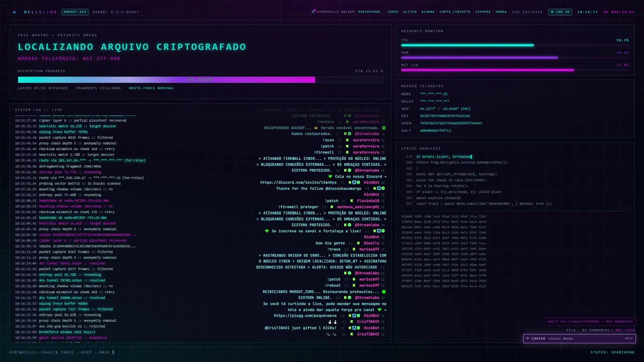Image resolution: width=644 pixels, height=362 pixels.
Task: Select PERSEPHONE_ in the online list
Action: 370,12
